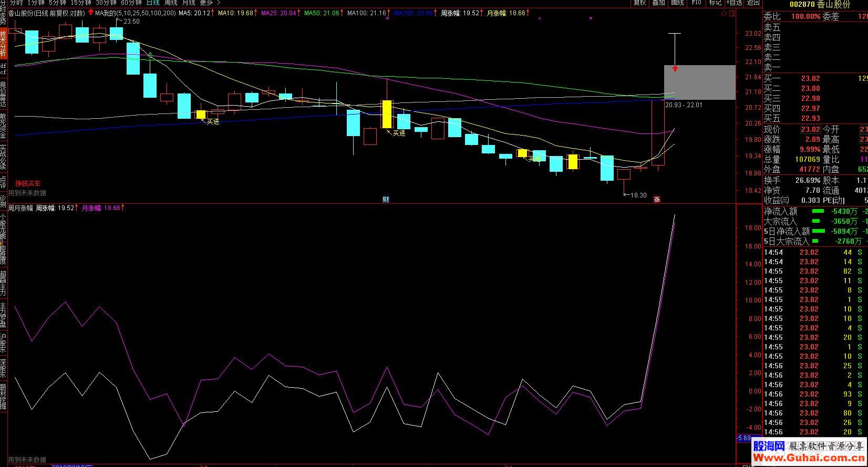Image resolution: width=868 pixels, height=467 pixels.
Task: Click the MA5: 20.12 value
Action: click(x=194, y=13)
